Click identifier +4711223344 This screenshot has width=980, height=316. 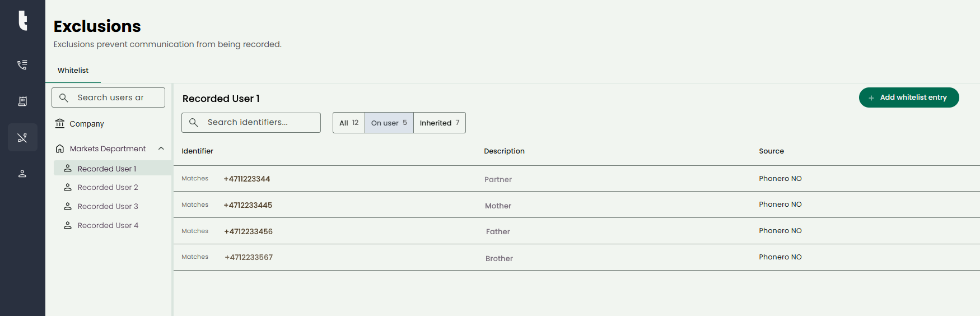click(x=247, y=179)
